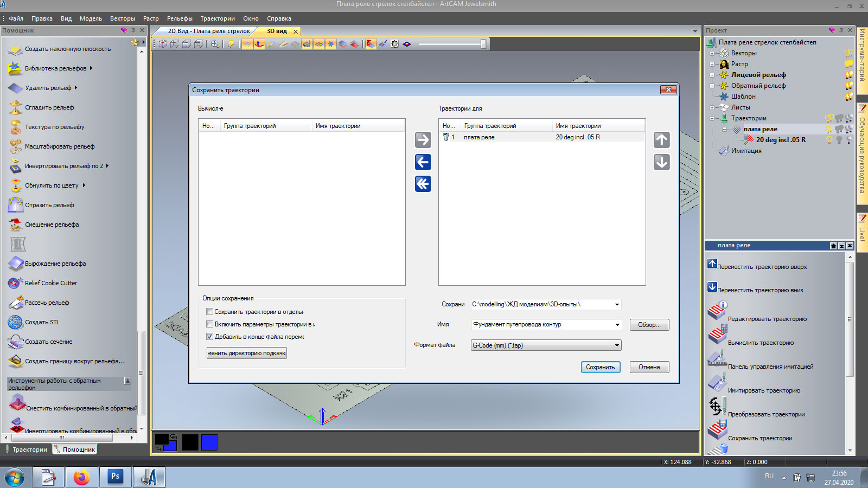Toggle visibility bulb for Растр

(849, 64)
